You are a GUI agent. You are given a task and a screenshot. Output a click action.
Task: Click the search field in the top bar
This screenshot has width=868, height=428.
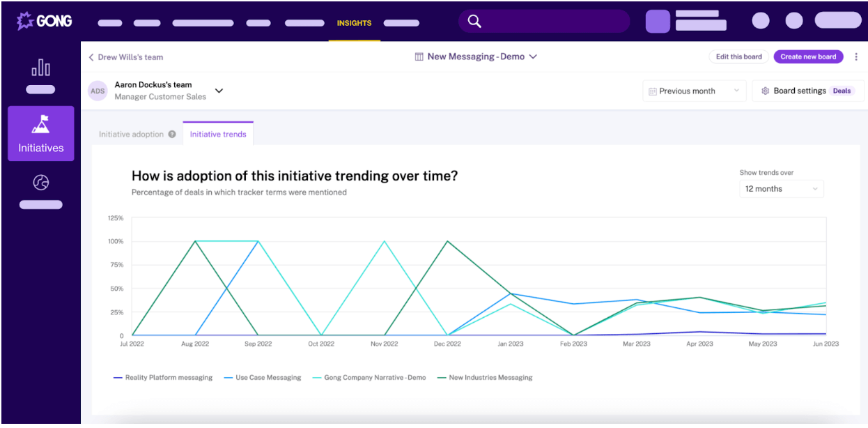(544, 22)
